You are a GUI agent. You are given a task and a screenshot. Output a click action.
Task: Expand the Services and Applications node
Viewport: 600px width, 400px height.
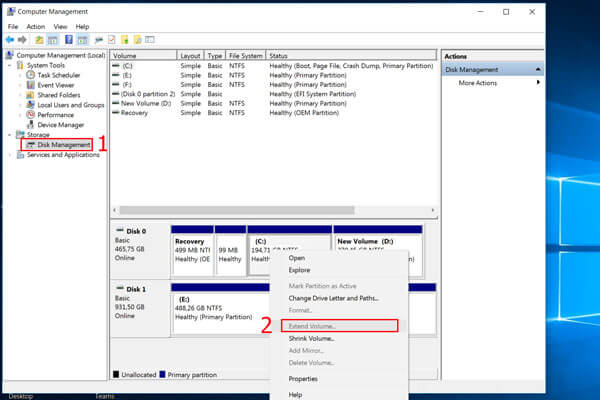tap(10, 155)
